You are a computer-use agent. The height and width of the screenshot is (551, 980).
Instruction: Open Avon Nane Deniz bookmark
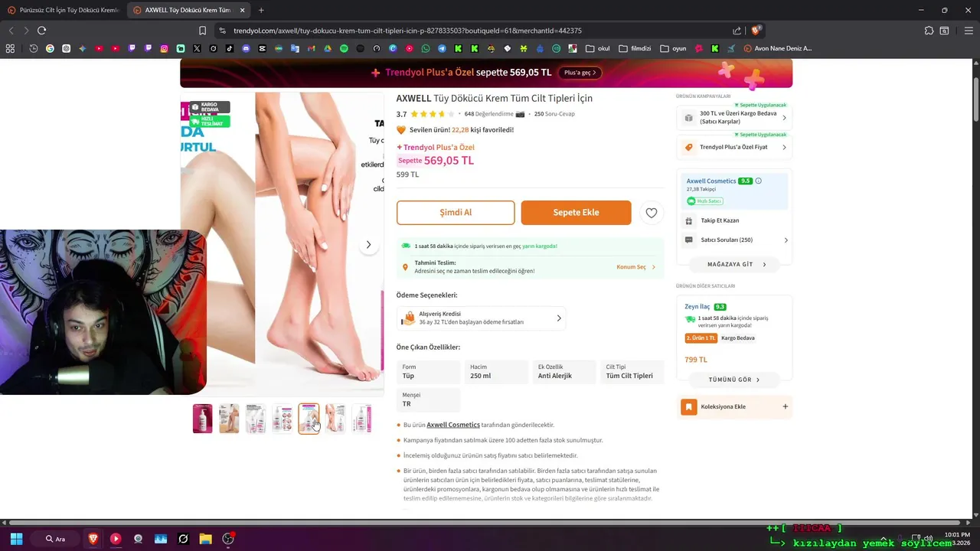778,48
